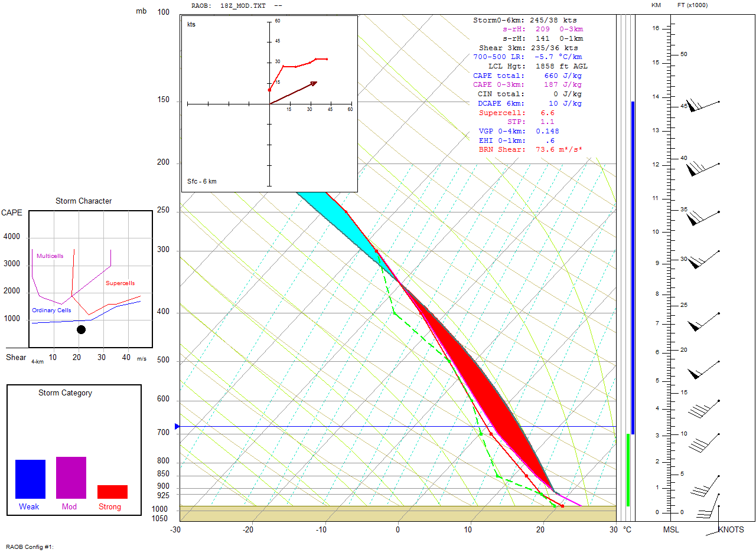Select the purple Mod storm category bar
756x556 pixels.
pyautogui.click(x=71, y=477)
